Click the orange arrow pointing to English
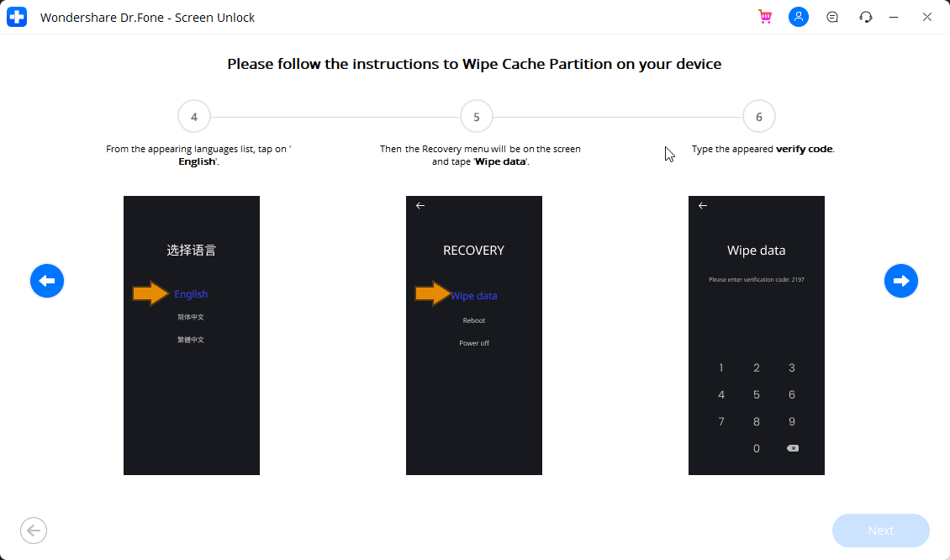 [x=150, y=294]
